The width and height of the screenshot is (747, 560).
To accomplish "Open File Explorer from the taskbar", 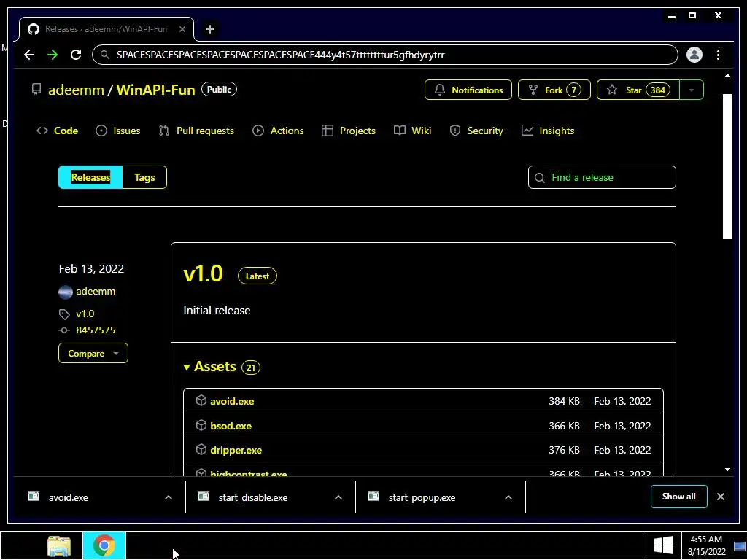I will click(x=59, y=545).
